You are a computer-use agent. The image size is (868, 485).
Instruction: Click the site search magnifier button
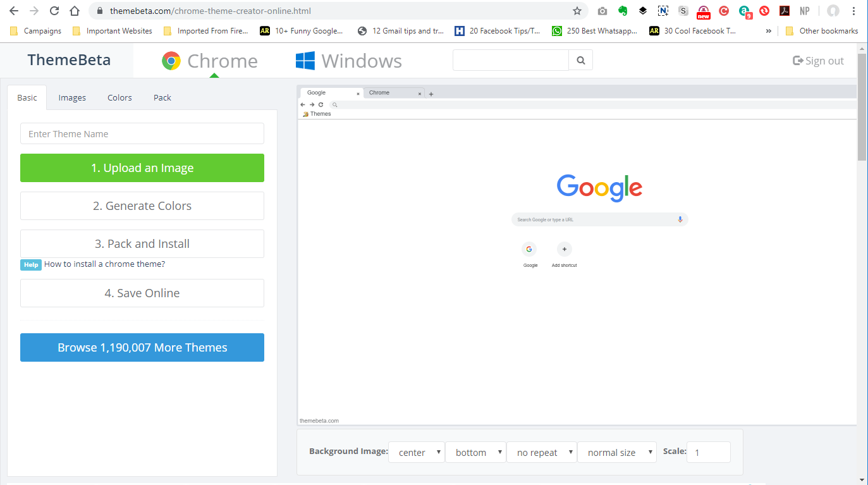click(581, 61)
